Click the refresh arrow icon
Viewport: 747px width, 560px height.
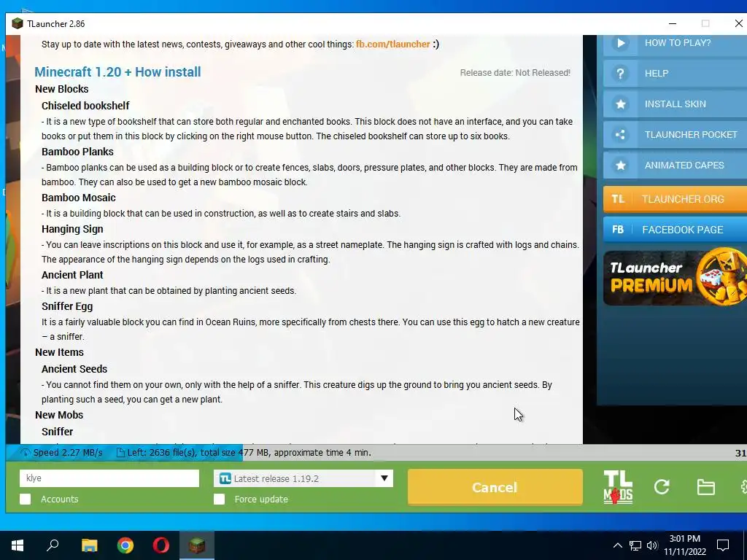(x=662, y=486)
